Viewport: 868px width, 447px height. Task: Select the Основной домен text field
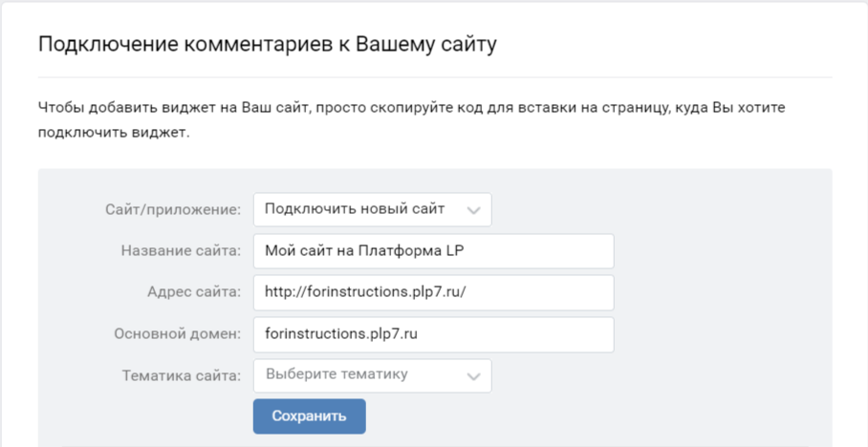click(433, 334)
